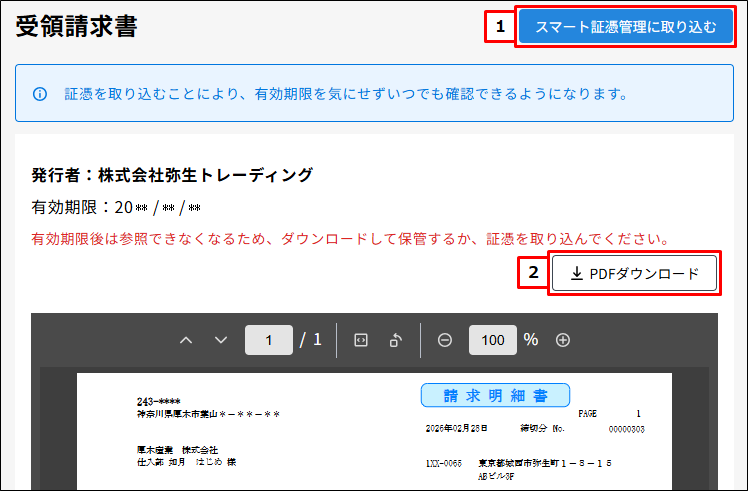Select the 100 zoom percentage field

(493, 340)
